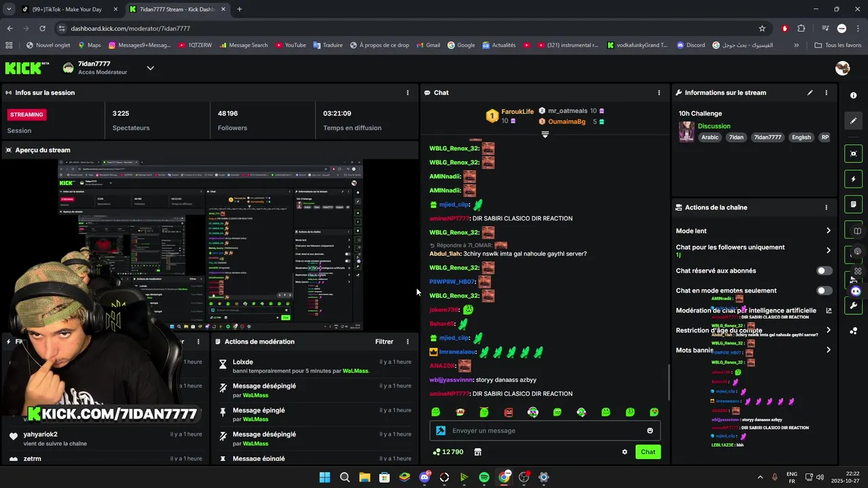
Task: Toggle Chat réservé aux abonnés switch
Action: (x=824, y=270)
